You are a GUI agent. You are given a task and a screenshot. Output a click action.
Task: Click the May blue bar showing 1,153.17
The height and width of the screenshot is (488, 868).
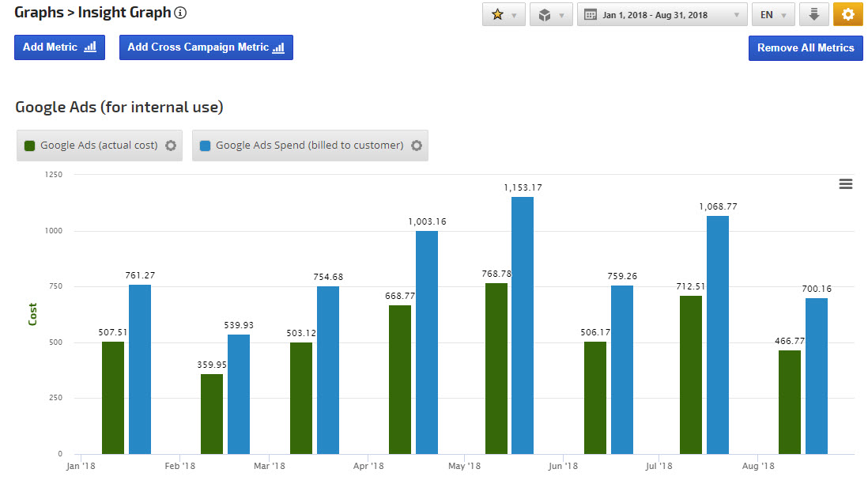523,324
